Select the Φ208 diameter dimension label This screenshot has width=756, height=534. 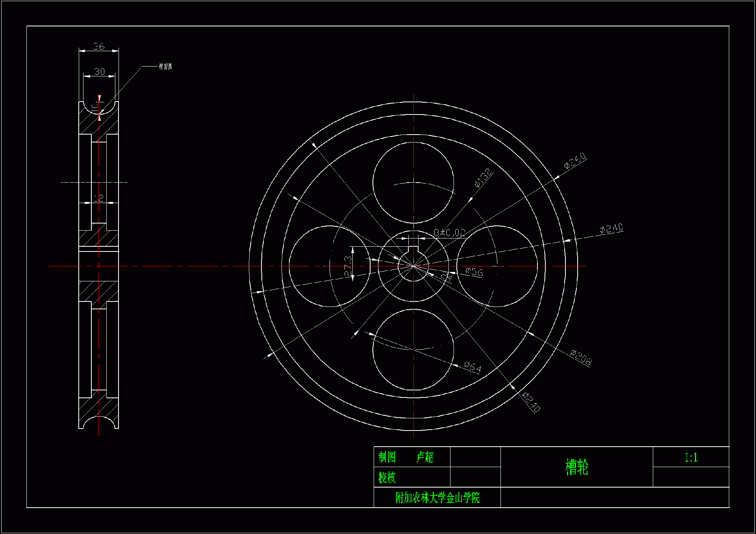click(x=581, y=358)
